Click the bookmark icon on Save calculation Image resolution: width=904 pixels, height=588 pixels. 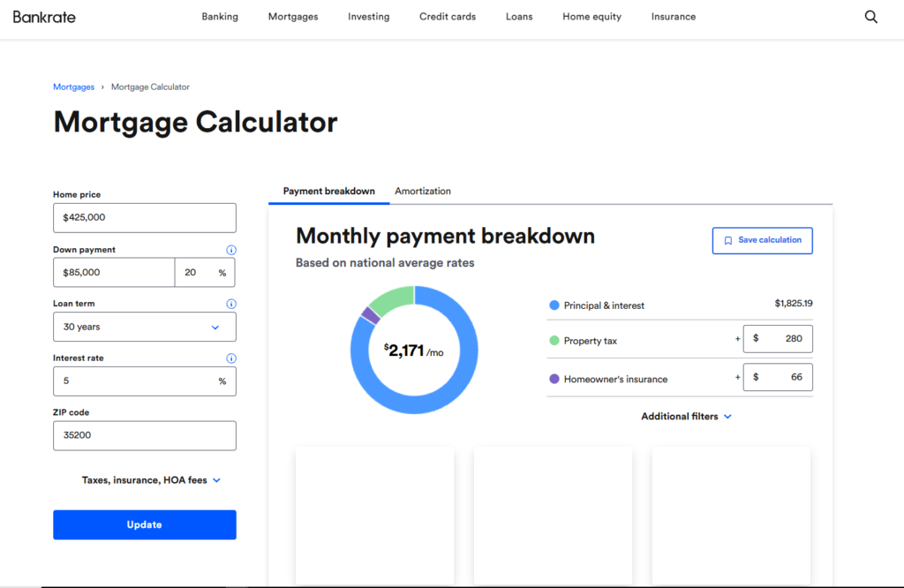[x=727, y=239]
